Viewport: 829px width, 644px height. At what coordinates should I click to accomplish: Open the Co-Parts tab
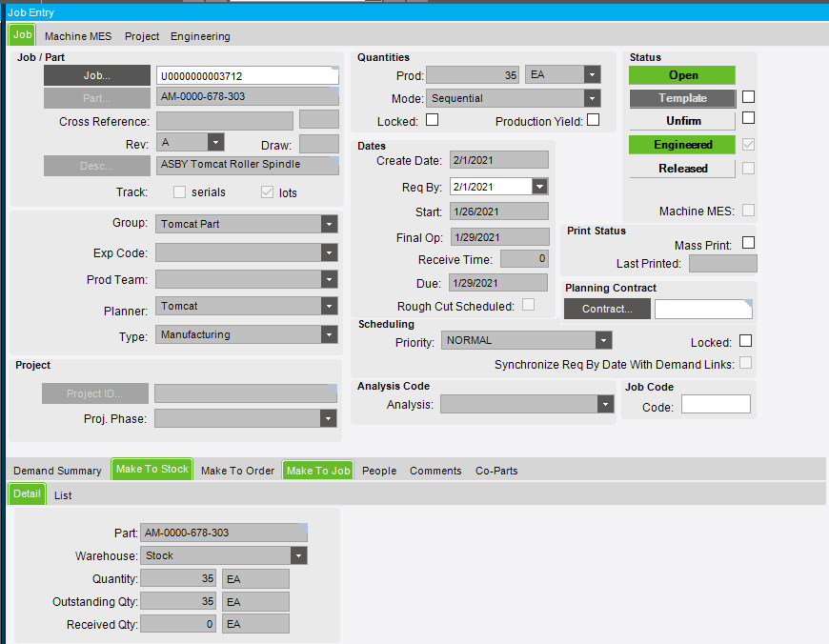tap(496, 471)
